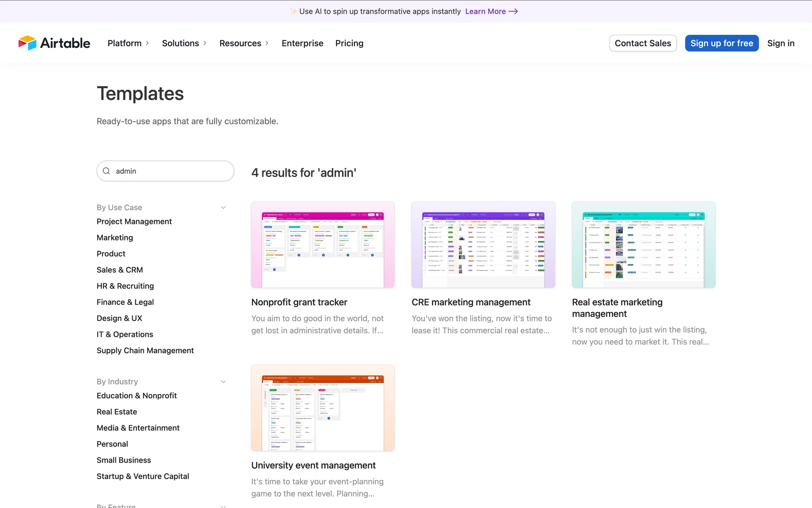
Task: Collapse the By Use Case section
Action: point(223,207)
